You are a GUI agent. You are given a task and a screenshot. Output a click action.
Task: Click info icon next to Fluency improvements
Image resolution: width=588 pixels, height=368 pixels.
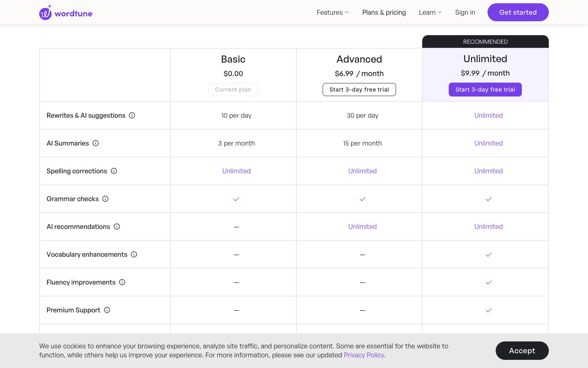click(122, 282)
